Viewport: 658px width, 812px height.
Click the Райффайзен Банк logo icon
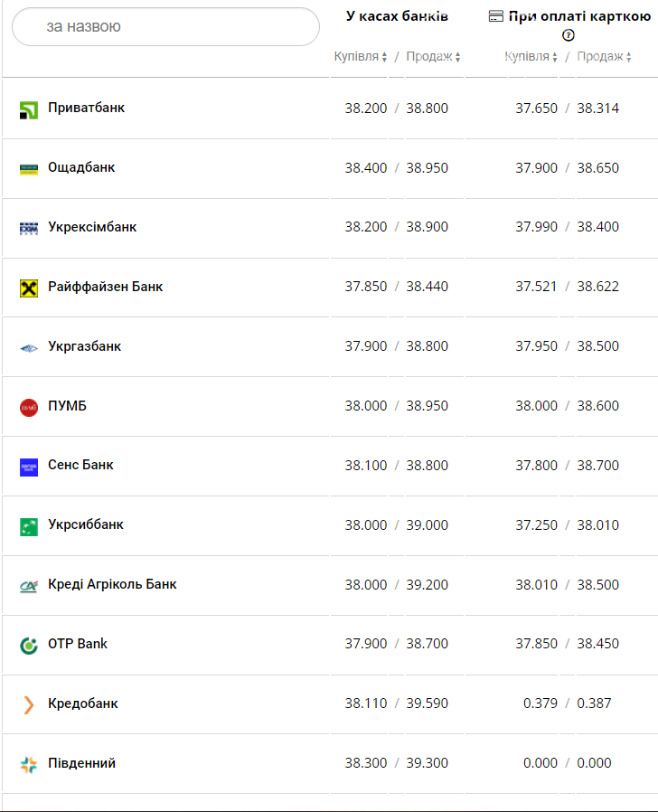pyautogui.click(x=29, y=288)
